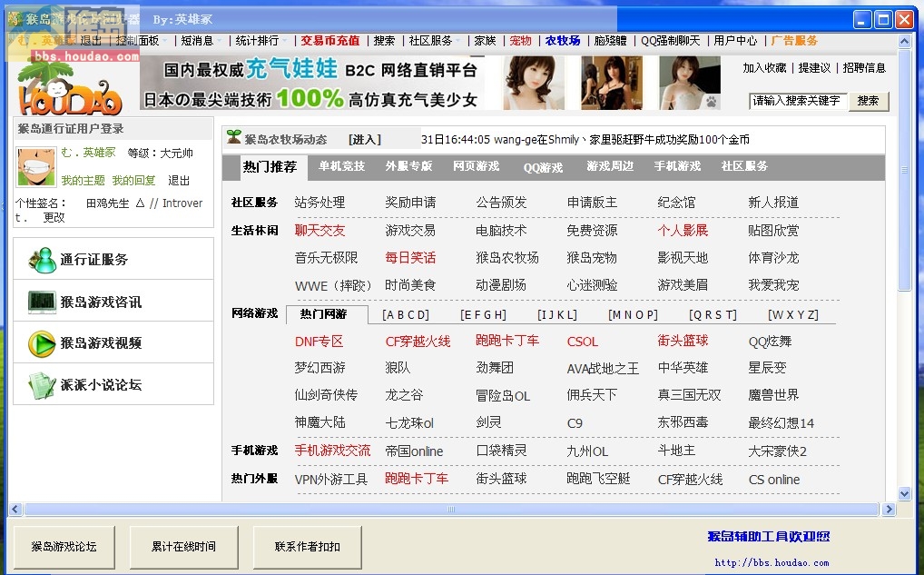
Task: Click the 累计在线时间 button
Action: pyautogui.click(x=184, y=547)
